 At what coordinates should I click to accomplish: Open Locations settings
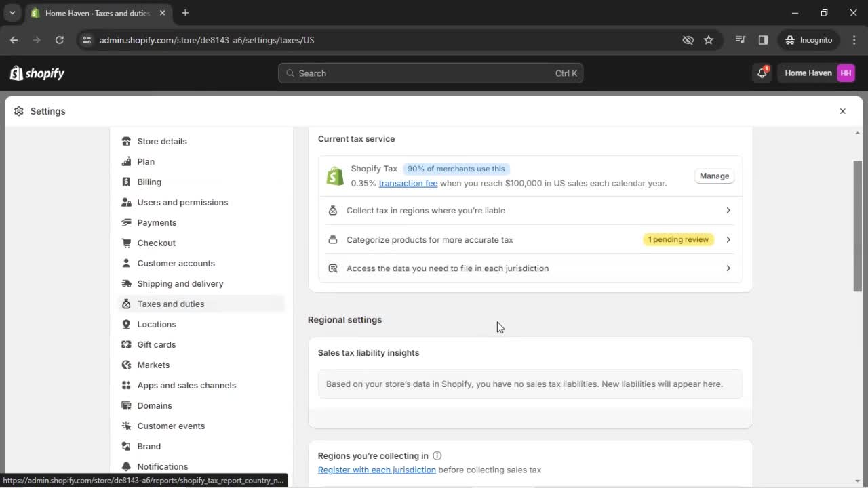[x=157, y=324]
